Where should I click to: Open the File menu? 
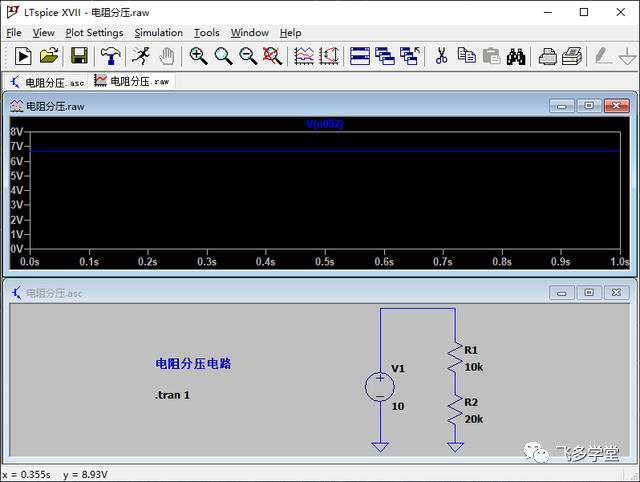coord(14,33)
